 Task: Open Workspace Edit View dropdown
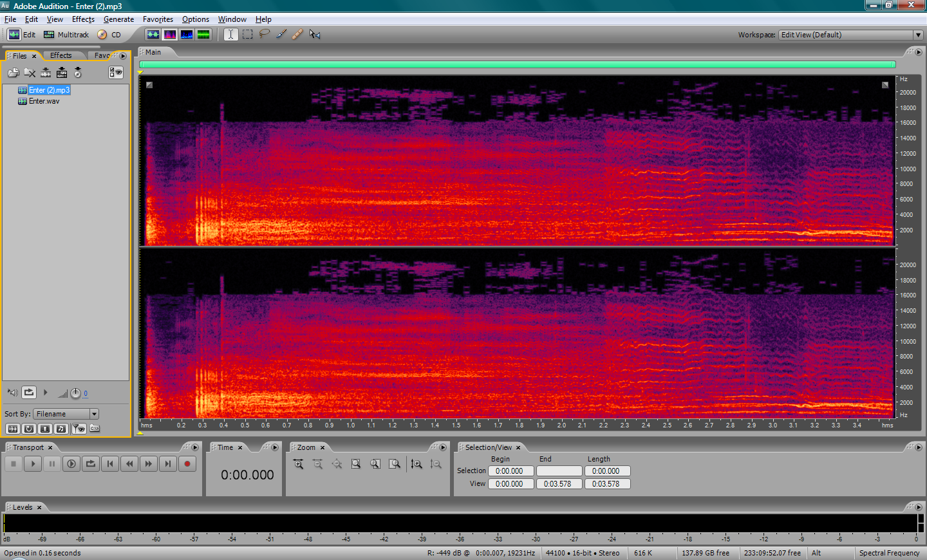tap(851, 35)
